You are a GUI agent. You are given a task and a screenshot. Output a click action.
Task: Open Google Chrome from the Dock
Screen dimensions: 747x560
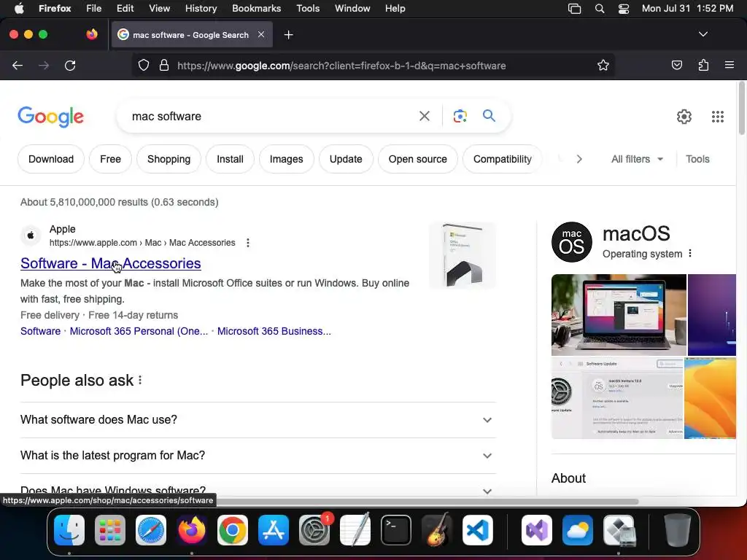(233, 530)
